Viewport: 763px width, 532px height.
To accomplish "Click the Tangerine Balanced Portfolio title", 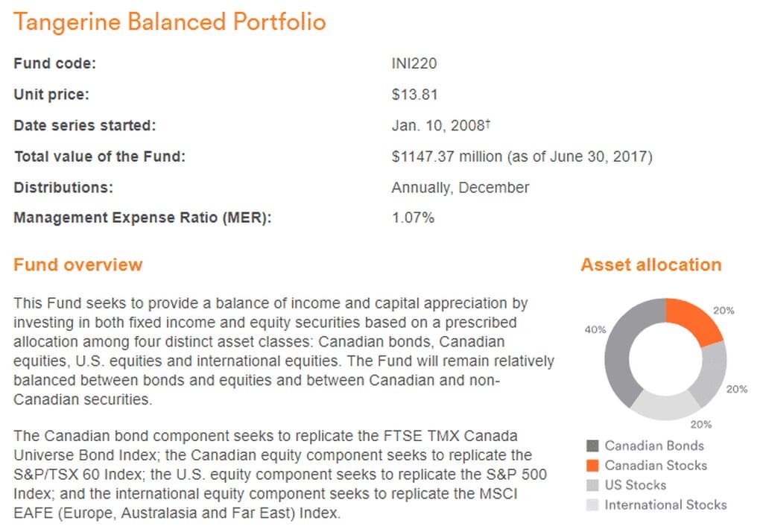I will [x=169, y=22].
